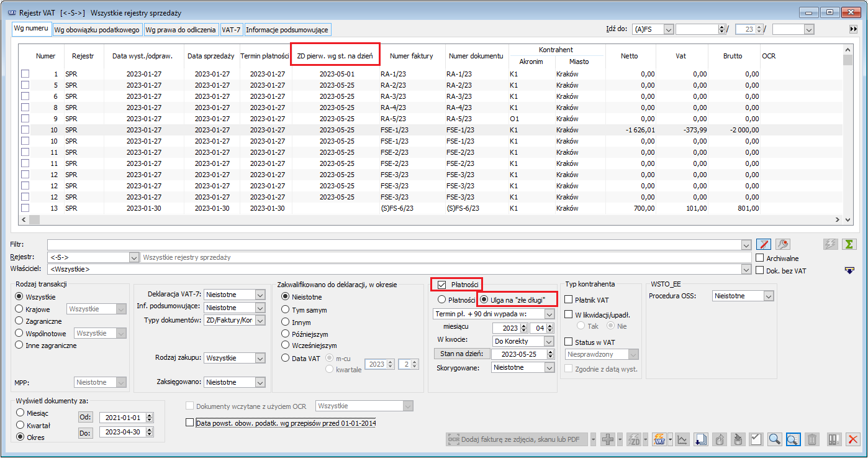Click the VAT lightning icon
The height and width of the screenshot is (458, 868).
point(659,439)
